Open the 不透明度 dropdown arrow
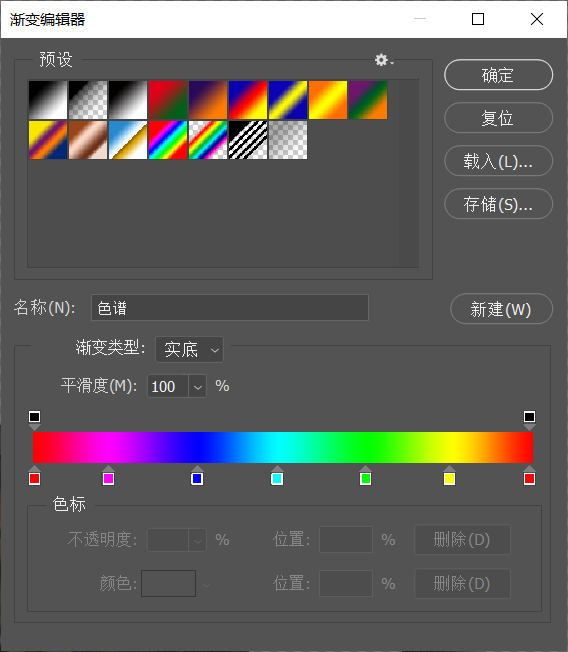Viewport: 568px width, 652px height. coord(198,540)
